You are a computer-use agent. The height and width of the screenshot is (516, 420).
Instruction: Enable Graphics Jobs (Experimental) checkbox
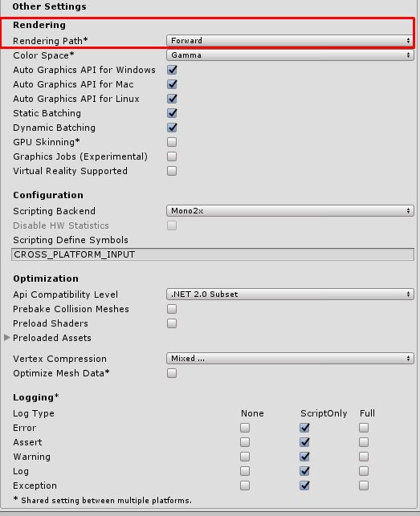coord(172,156)
